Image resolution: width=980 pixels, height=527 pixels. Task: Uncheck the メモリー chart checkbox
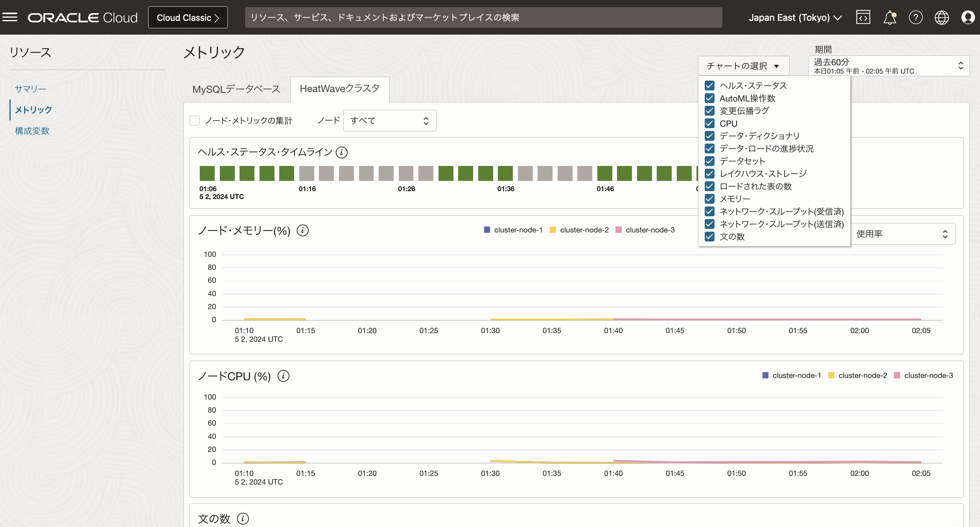tap(709, 199)
